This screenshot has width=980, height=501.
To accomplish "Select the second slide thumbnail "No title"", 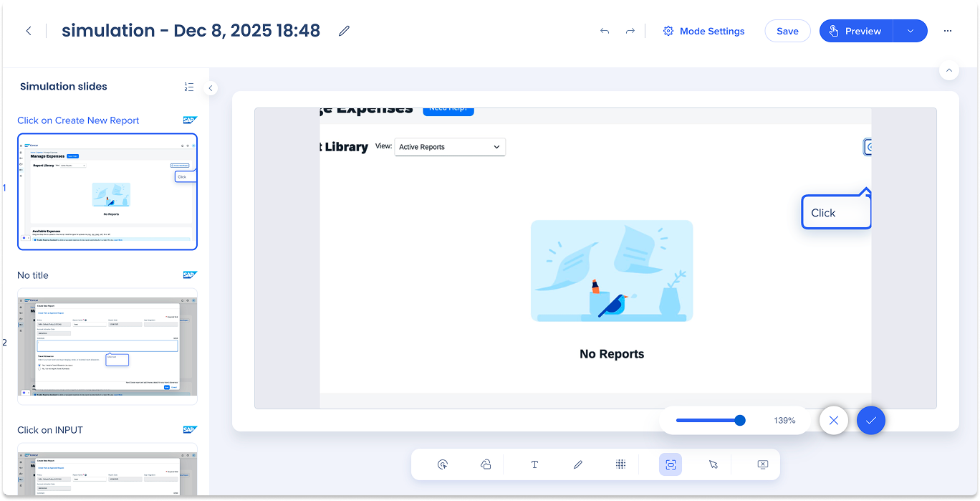I will 107,346.
